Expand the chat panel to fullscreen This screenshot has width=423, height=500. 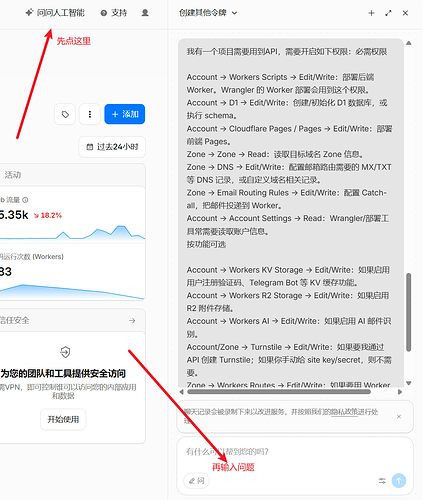pos(388,13)
